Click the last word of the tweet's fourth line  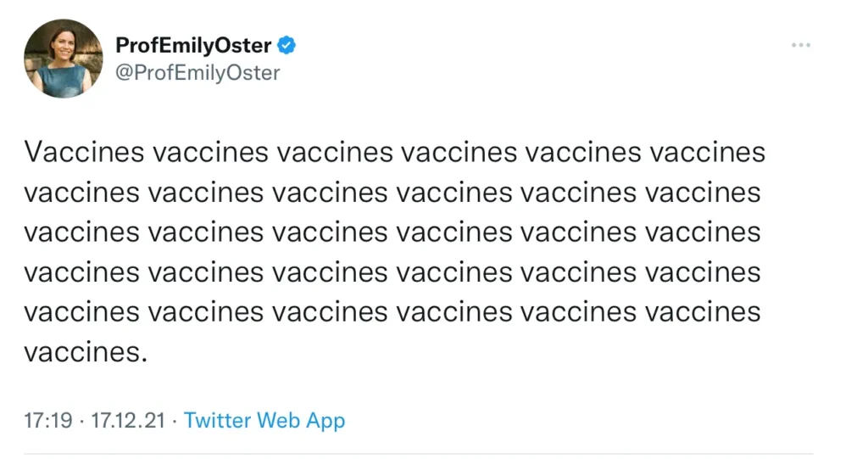pyautogui.click(x=703, y=273)
